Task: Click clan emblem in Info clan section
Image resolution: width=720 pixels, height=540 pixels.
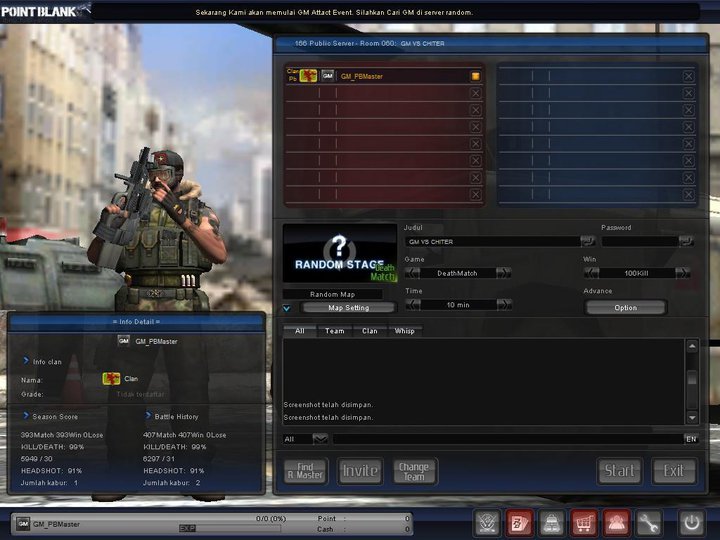Action: (x=111, y=379)
